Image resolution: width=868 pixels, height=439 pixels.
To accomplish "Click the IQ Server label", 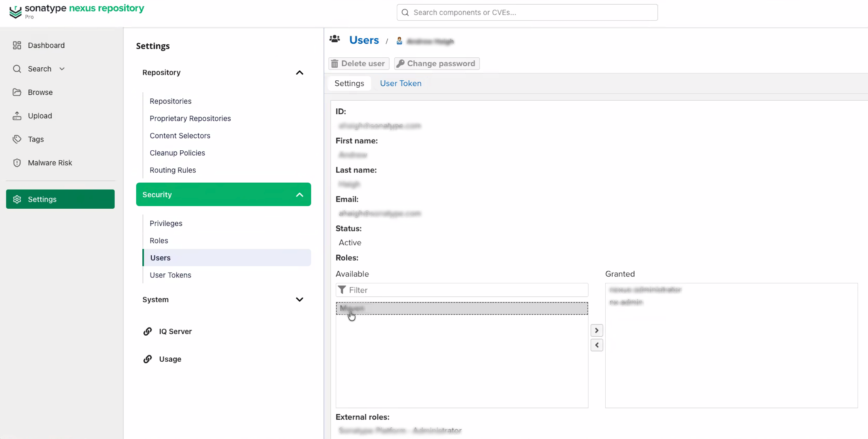I will pos(175,331).
